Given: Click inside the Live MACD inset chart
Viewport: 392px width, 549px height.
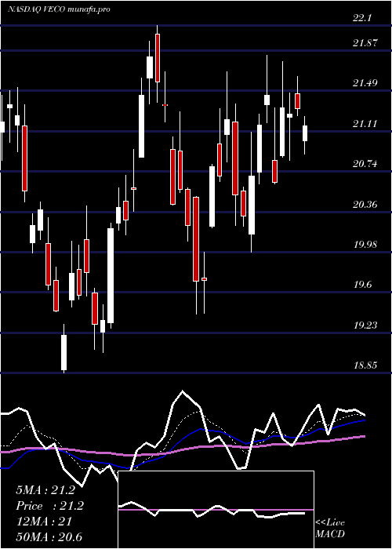Looking at the screenshot, I should coord(216,510).
